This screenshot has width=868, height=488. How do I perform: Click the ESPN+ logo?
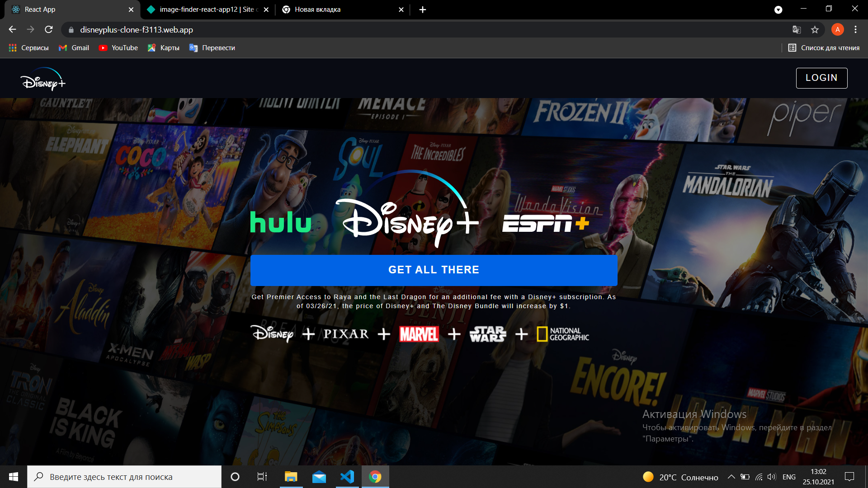tap(546, 224)
